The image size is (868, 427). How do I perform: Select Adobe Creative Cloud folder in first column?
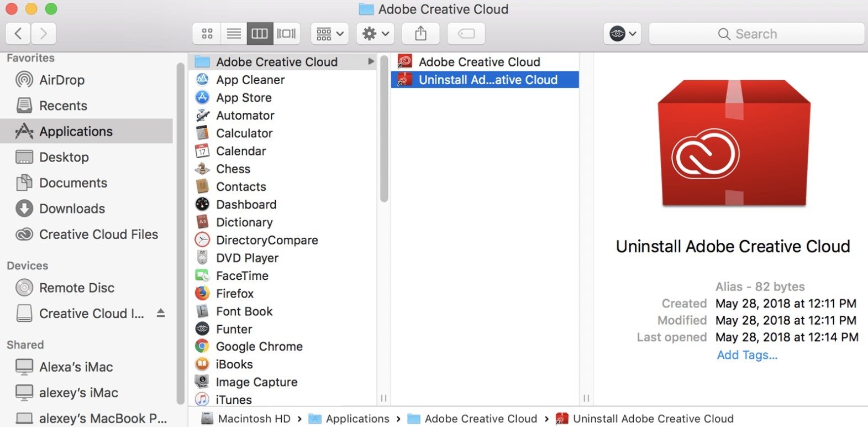point(283,62)
